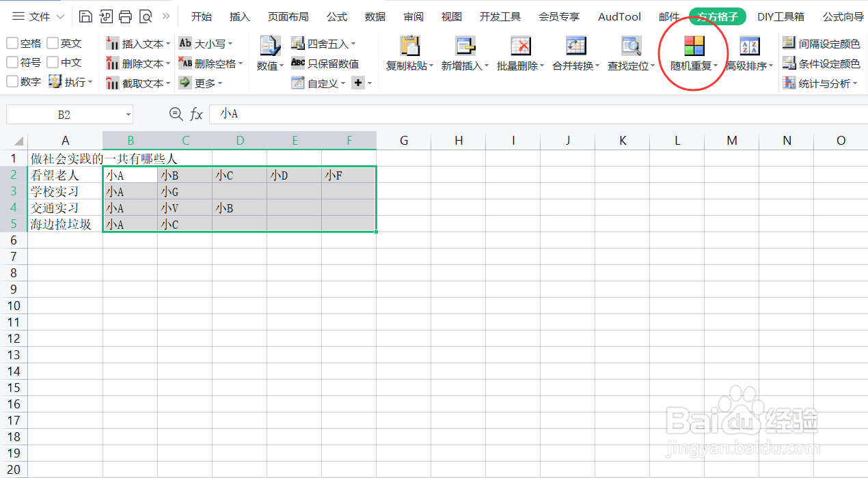
Task: Click the 删除文本 icon
Action: pyautogui.click(x=113, y=64)
